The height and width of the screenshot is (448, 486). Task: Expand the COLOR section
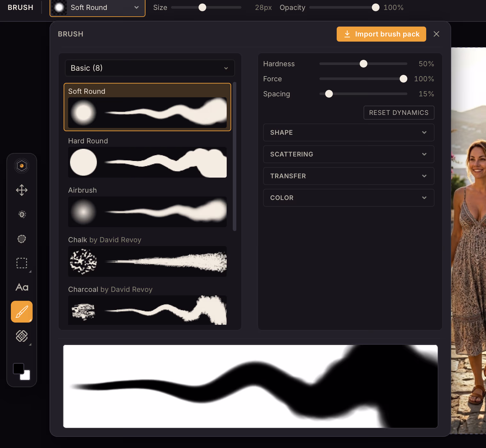(x=349, y=198)
